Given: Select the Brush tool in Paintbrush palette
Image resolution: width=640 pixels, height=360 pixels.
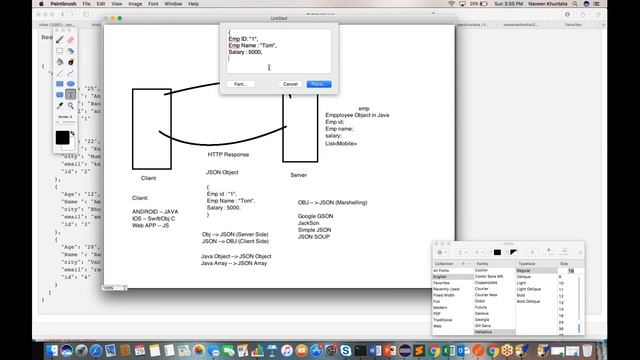Looking at the screenshot, I should click(60, 40).
